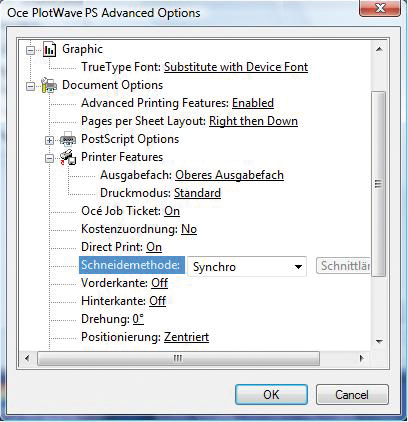Image resolution: width=408 pixels, height=422 pixels.
Task: Toggle Direct Print On value
Action: 154,247
